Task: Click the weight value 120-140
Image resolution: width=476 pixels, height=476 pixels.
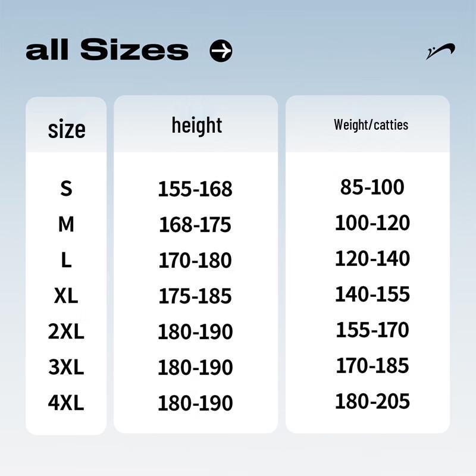Action: (x=372, y=259)
